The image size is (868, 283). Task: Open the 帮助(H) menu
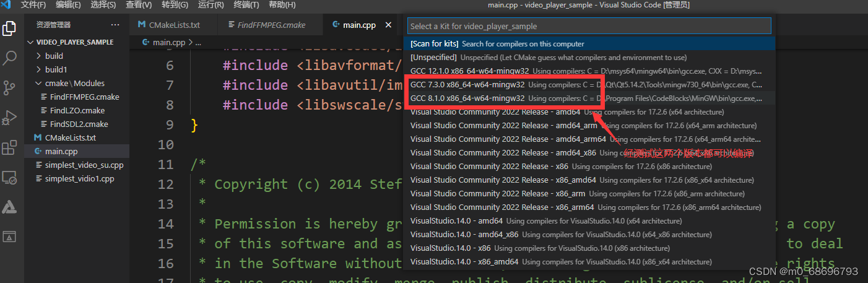pos(282,5)
